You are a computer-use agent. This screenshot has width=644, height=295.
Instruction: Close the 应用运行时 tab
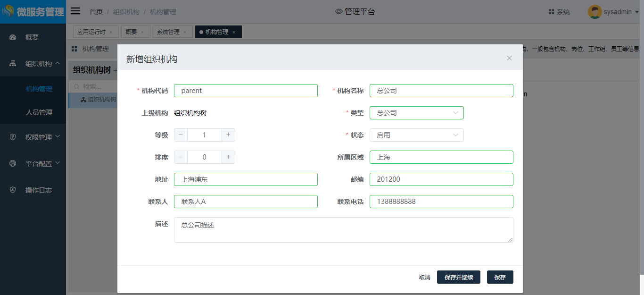coord(111,32)
